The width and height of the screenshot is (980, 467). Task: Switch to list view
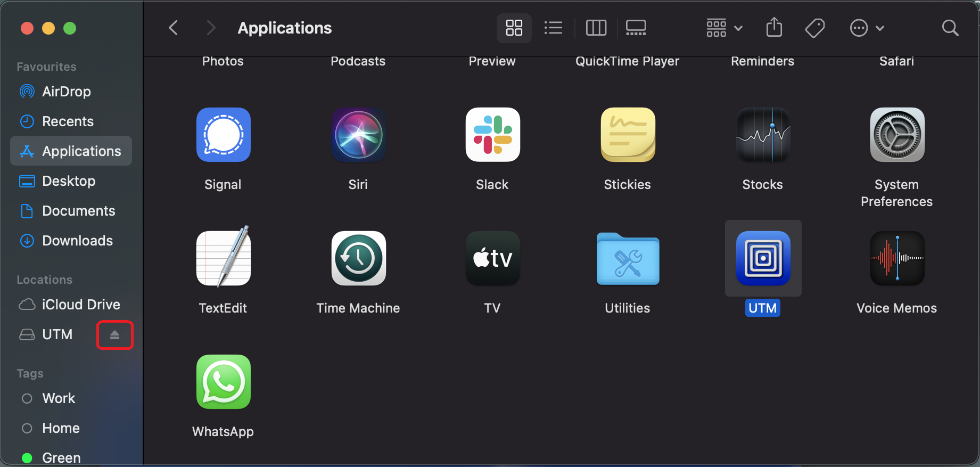[553, 28]
